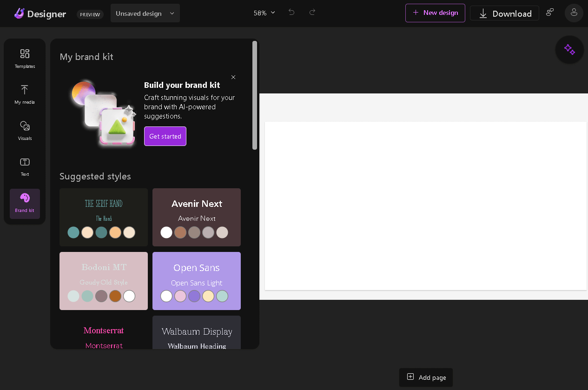Open the share icon next to Download
The image size is (588, 390).
pyautogui.click(x=550, y=13)
